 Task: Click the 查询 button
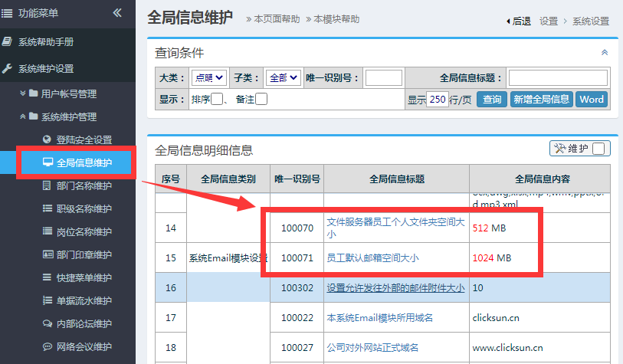tap(492, 100)
